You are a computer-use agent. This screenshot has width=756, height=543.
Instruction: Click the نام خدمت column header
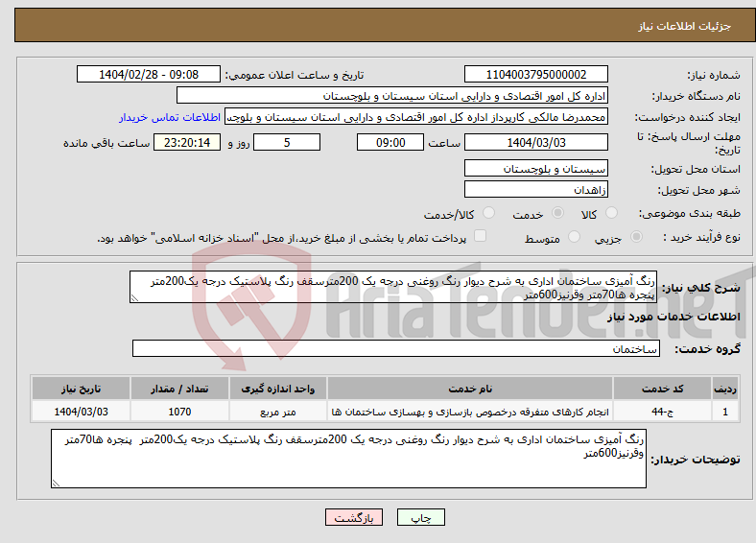470,389
